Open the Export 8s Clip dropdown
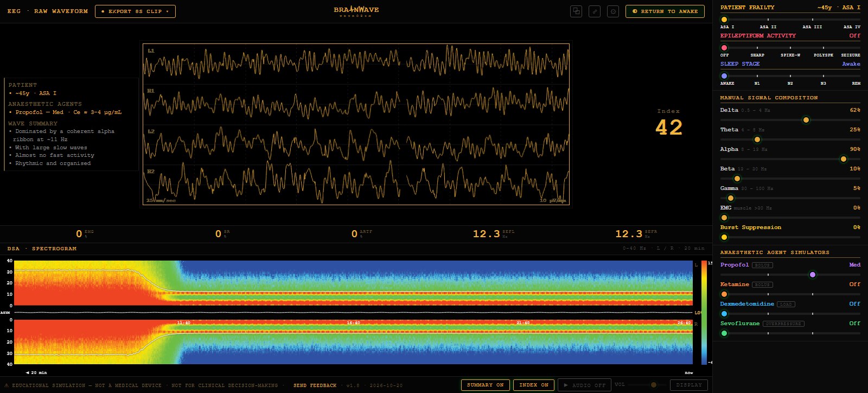Screen dimensions: 868x393 (x=135, y=11)
